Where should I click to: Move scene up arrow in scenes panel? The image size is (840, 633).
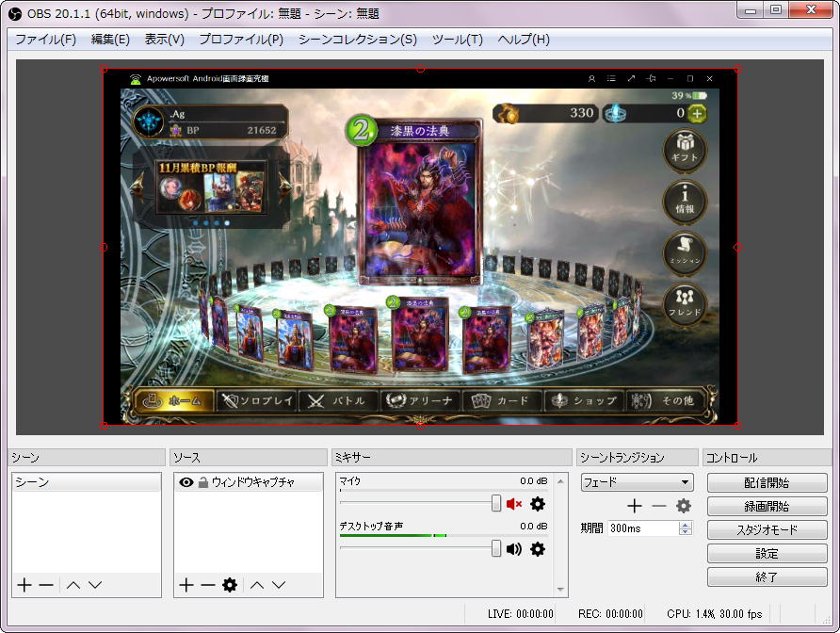[x=73, y=585]
